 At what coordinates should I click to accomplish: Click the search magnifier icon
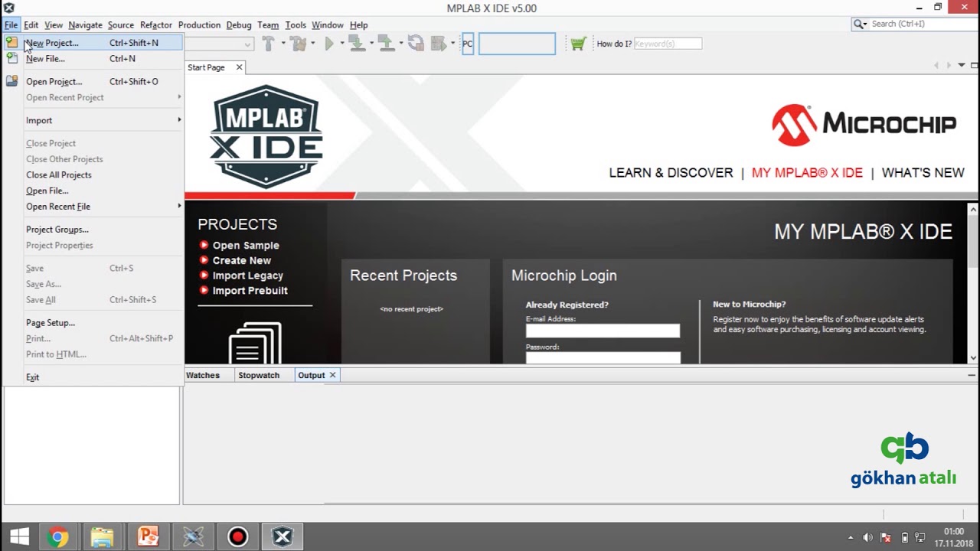pyautogui.click(x=859, y=24)
